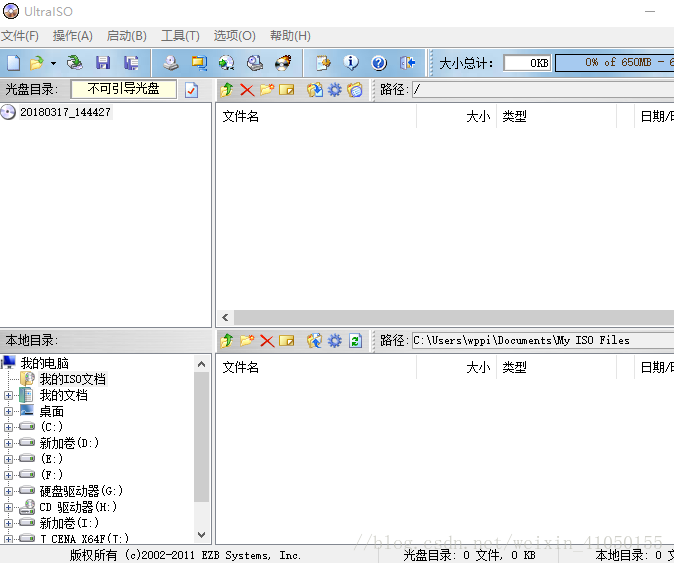Expand the (F:) drive node

pos(8,475)
